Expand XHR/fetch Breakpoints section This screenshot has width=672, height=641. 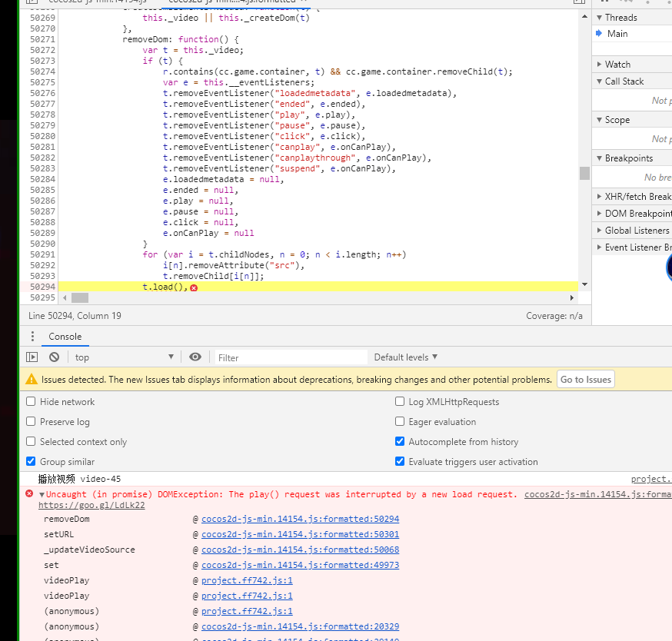click(x=600, y=197)
